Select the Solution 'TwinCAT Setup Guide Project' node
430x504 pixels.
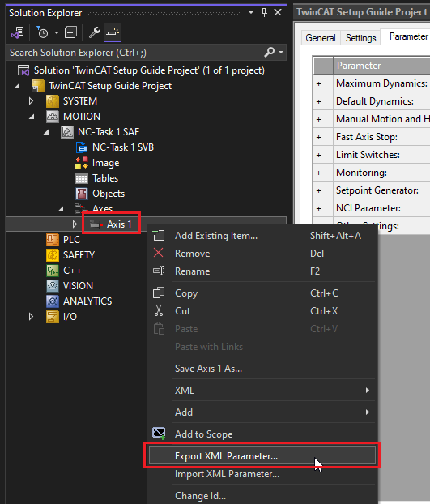pyautogui.click(x=149, y=70)
